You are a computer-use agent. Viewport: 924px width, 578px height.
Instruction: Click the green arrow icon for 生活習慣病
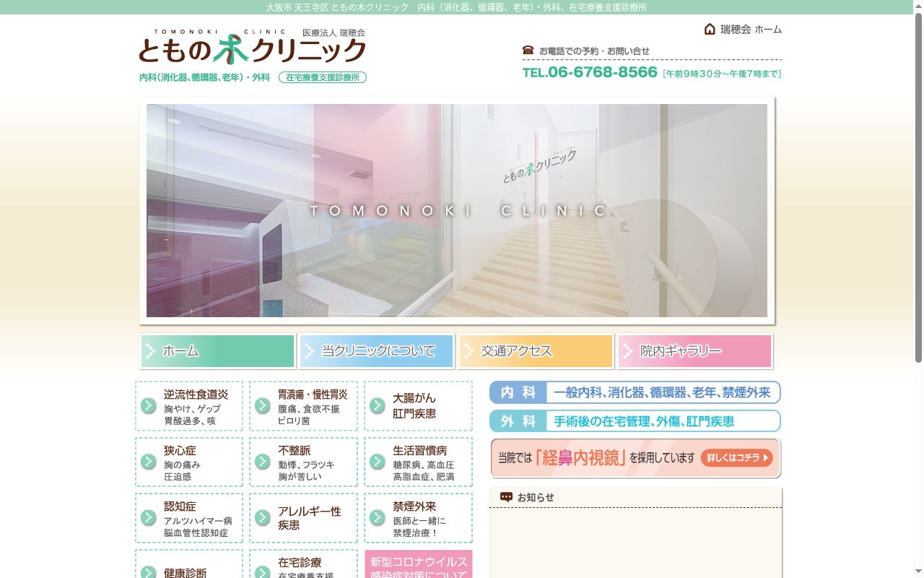coord(378,462)
